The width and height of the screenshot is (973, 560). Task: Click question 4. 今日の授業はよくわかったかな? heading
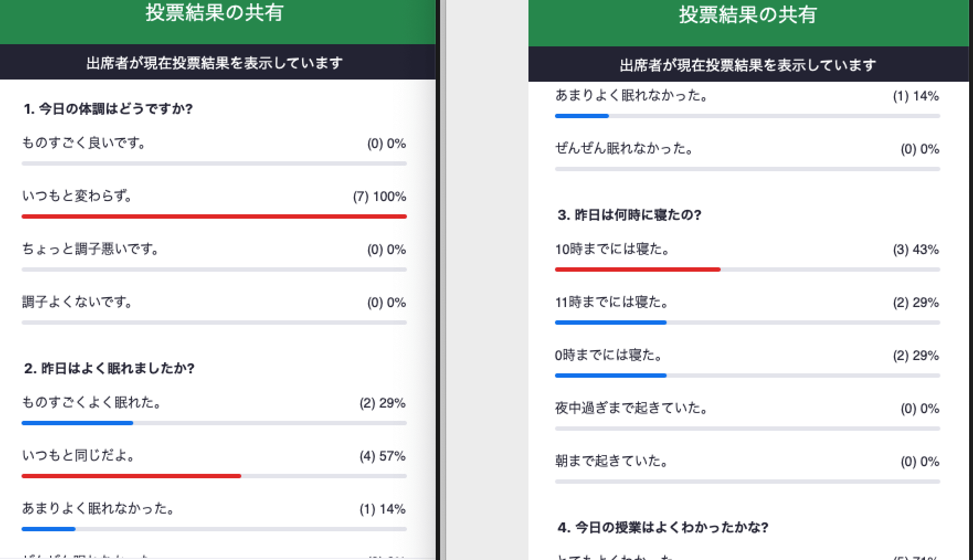pos(663,527)
